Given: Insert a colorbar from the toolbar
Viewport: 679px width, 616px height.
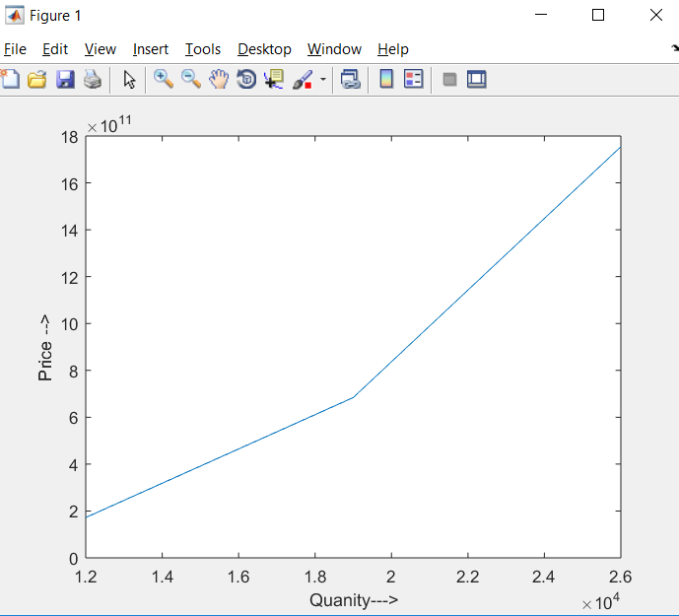Looking at the screenshot, I should [x=386, y=80].
